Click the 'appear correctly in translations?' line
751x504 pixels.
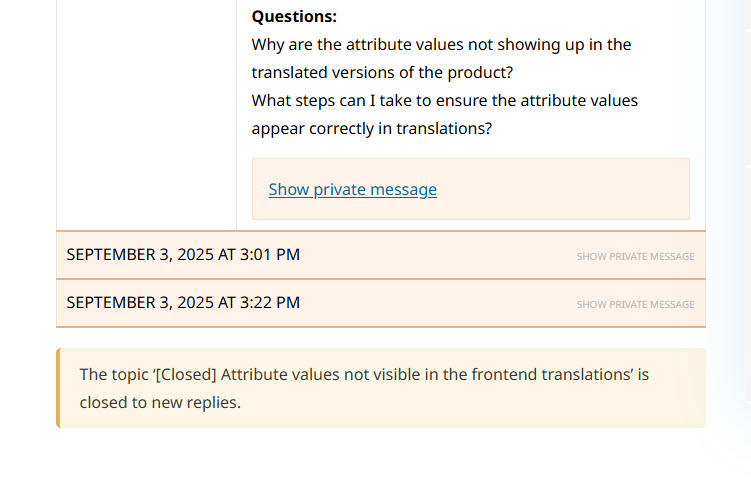372,128
